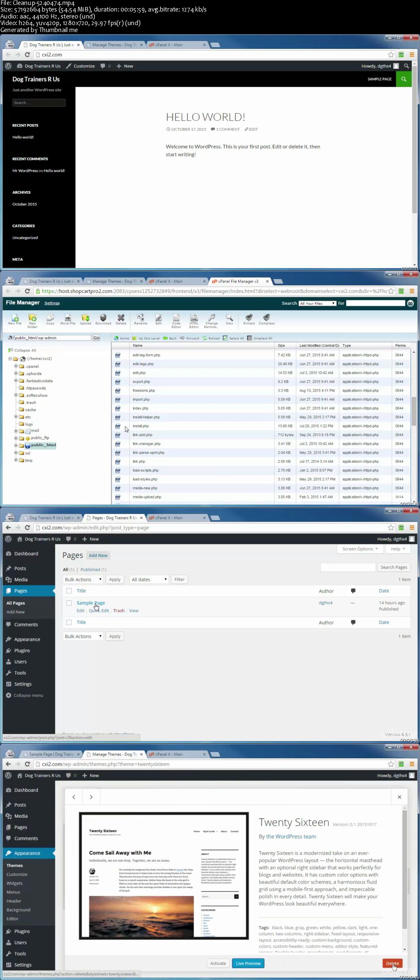
Task: Click the Search Pages button
Action: point(394,567)
